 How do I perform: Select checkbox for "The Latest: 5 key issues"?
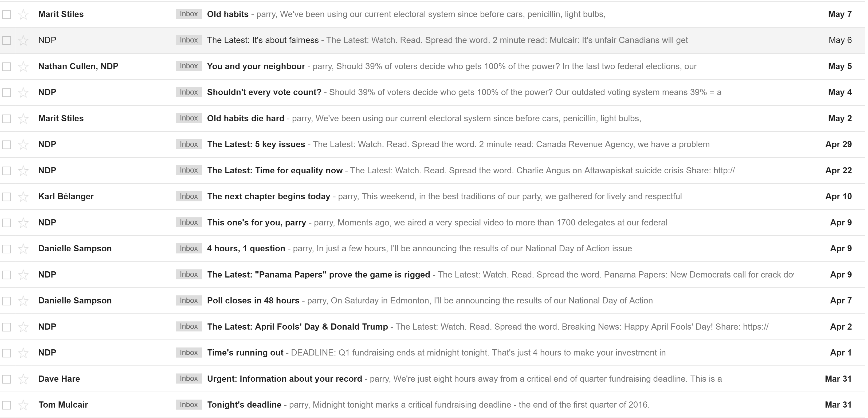(7, 144)
